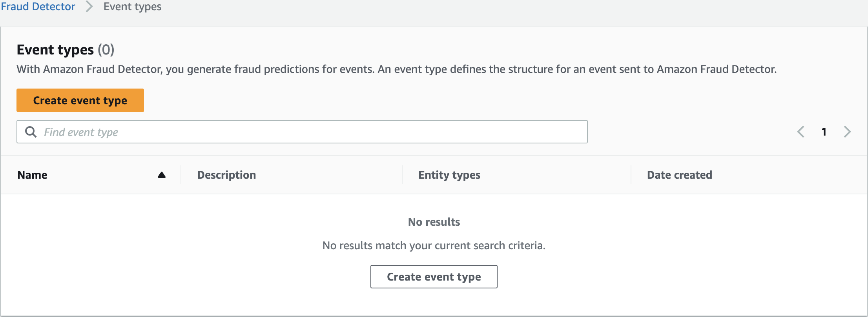Click the No results message text

pos(434,222)
